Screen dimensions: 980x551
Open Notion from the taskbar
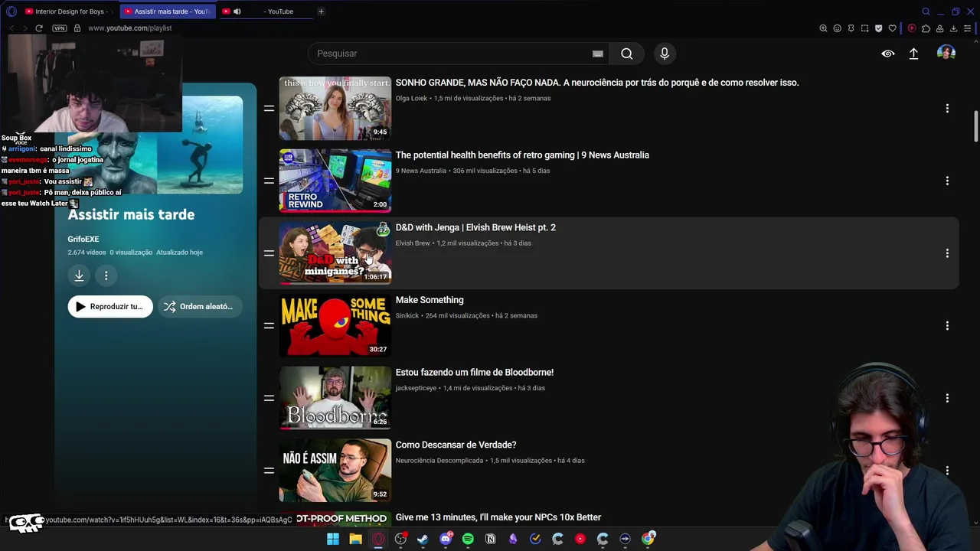(x=491, y=539)
